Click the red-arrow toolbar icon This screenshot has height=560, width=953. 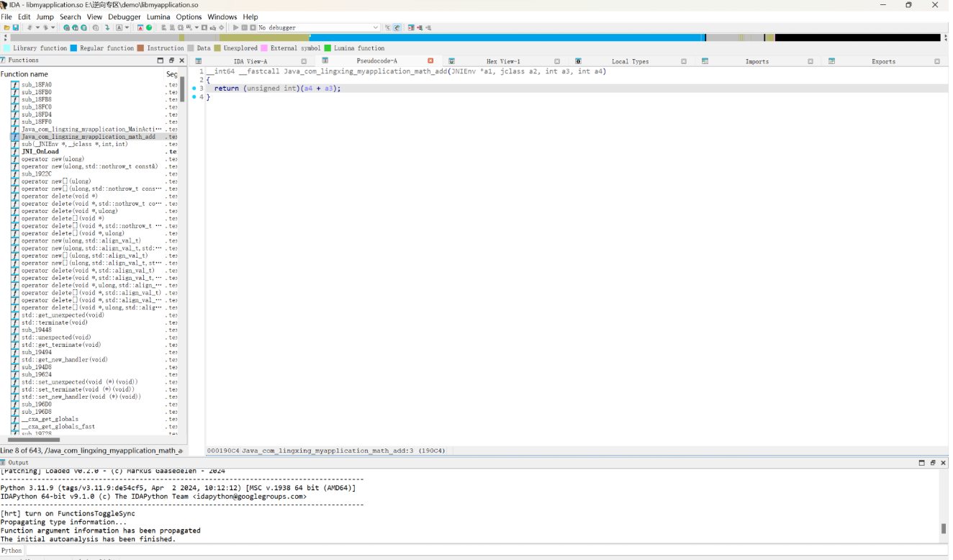click(x=140, y=27)
